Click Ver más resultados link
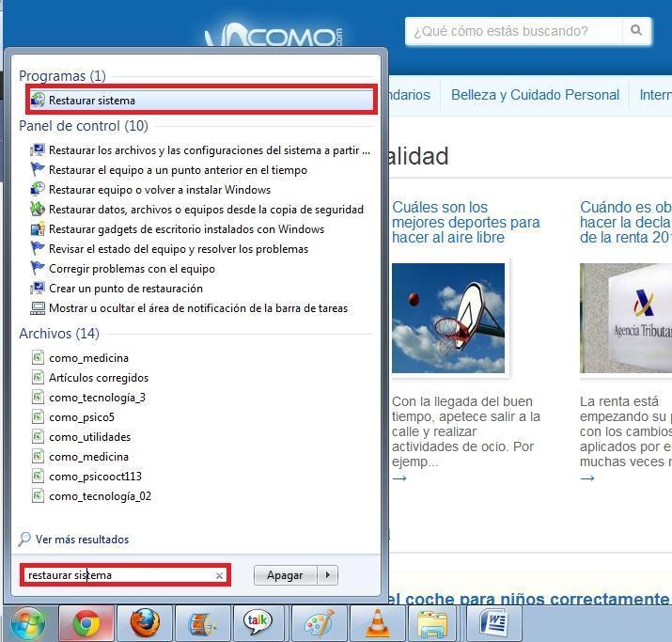Image resolution: width=672 pixels, height=642 pixels. (x=82, y=540)
